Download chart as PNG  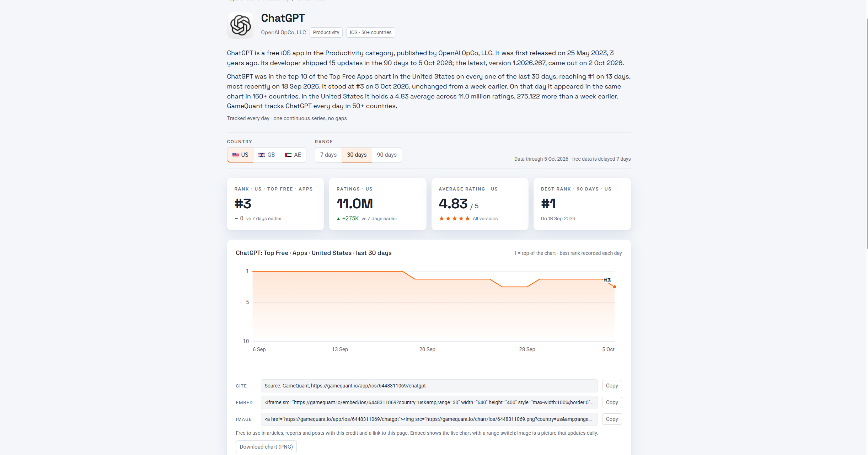coord(266,447)
